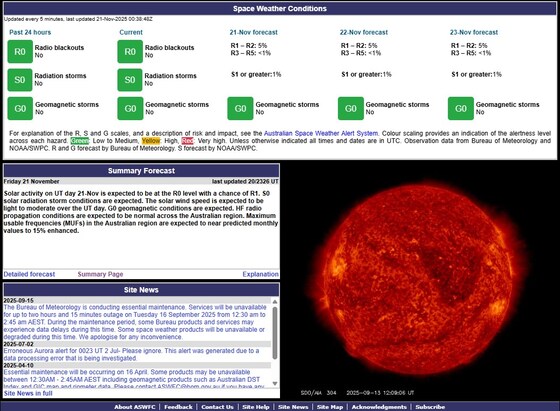Click the Site News panel header
560x411 pixels.
pos(141,290)
